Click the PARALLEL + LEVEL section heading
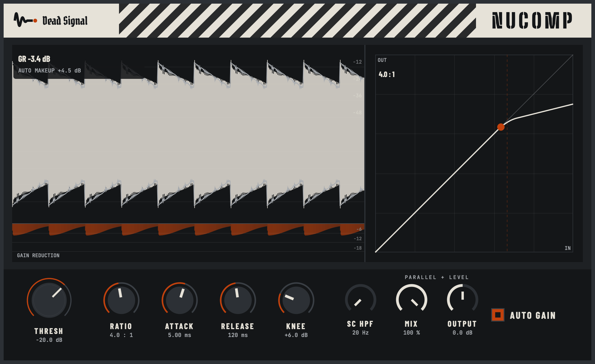 pyautogui.click(x=437, y=277)
